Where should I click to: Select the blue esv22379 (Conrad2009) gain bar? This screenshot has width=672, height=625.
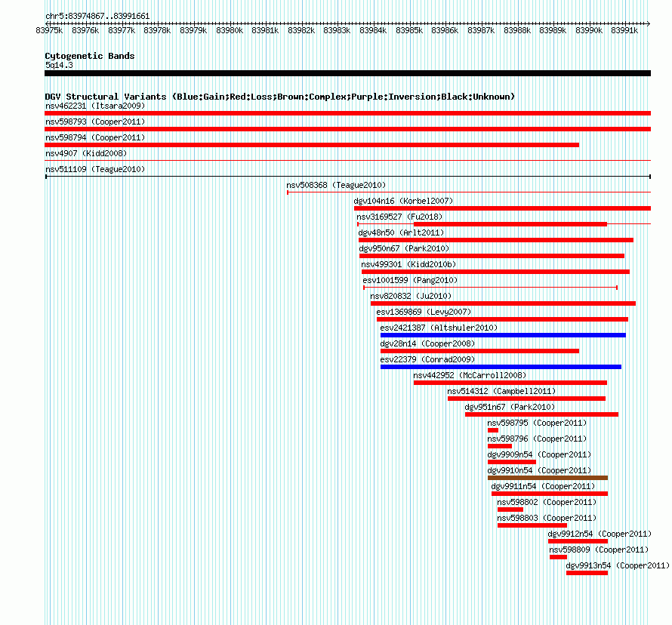click(x=501, y=367)
